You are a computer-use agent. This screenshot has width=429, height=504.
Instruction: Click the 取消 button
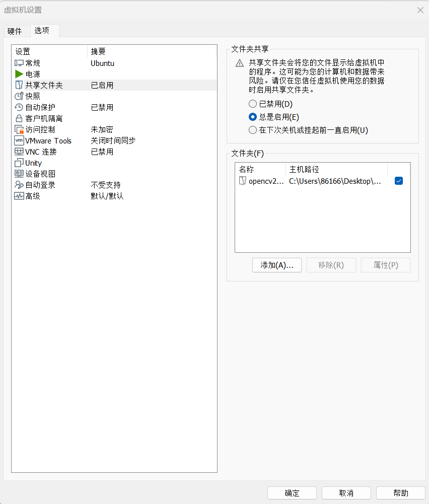(x=346, y=493)
